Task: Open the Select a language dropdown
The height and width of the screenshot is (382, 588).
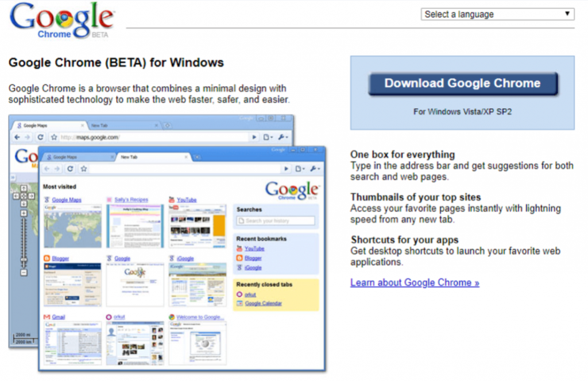Action: (x=497, y=14)
